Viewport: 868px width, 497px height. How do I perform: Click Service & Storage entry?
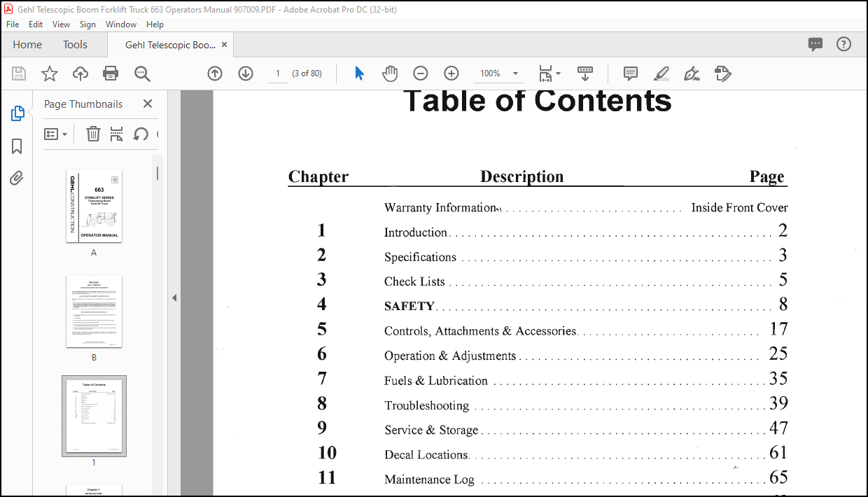click(431, 430)
